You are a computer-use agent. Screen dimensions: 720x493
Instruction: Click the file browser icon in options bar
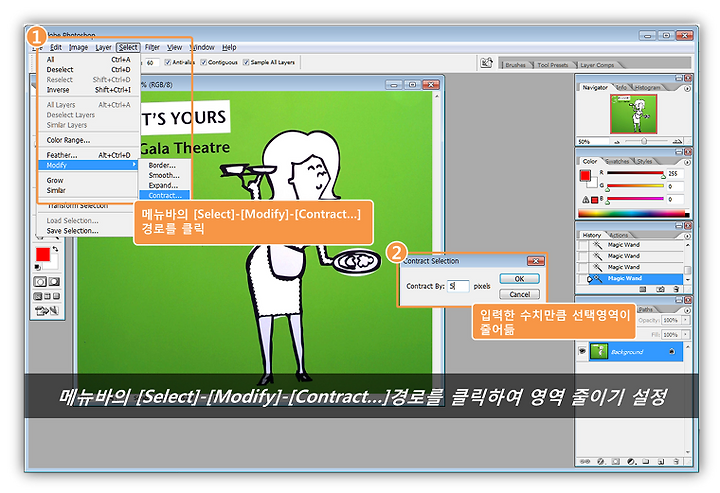pos(486,62)
